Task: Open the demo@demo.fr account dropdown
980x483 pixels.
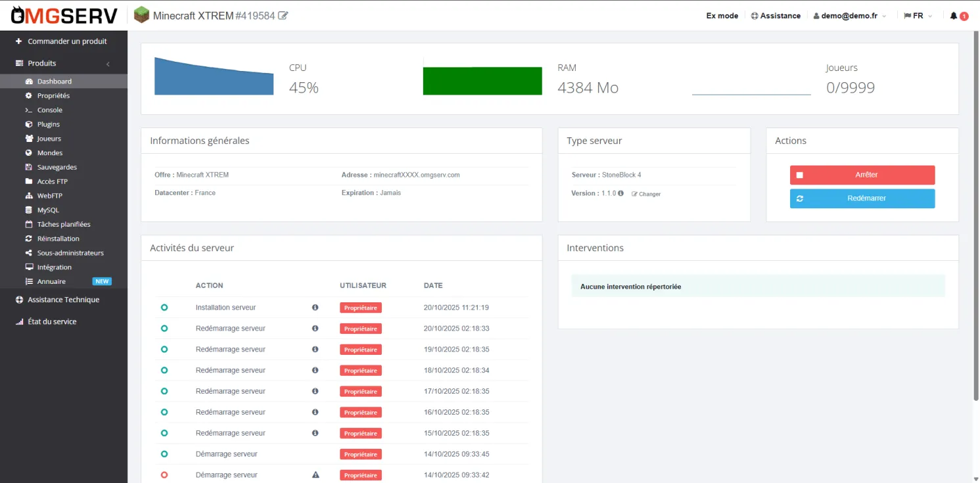Action: 849,16
